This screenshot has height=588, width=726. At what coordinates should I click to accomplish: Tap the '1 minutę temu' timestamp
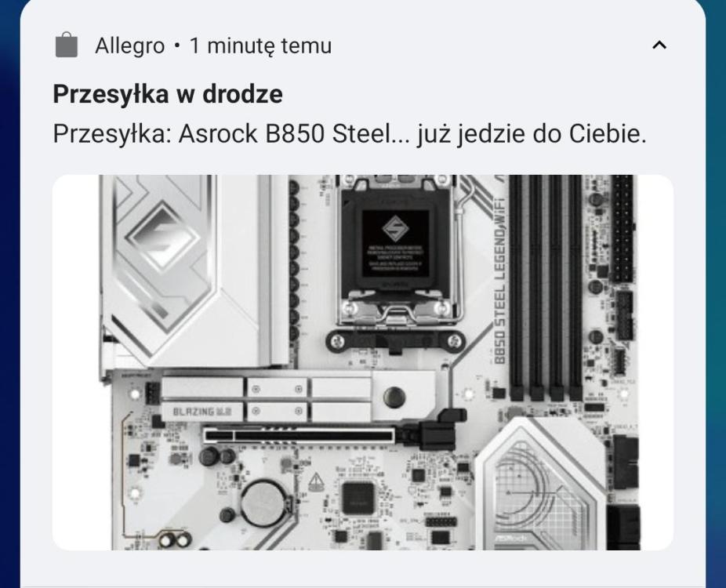pyautogui.click(x=260, y=45)
